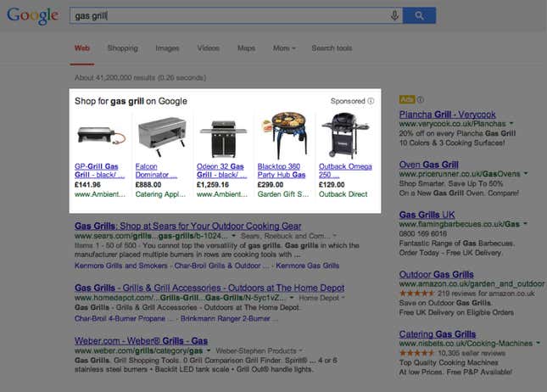547x392 pixels.
Task: Click Garden Gift S... seller name
Action: pyautogui.click(x=283, y=194)
